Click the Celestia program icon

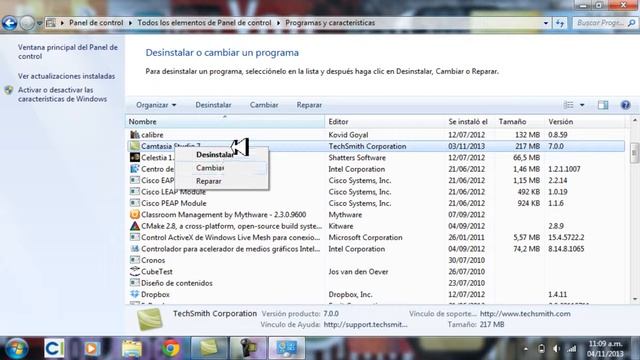click(135, 157)
